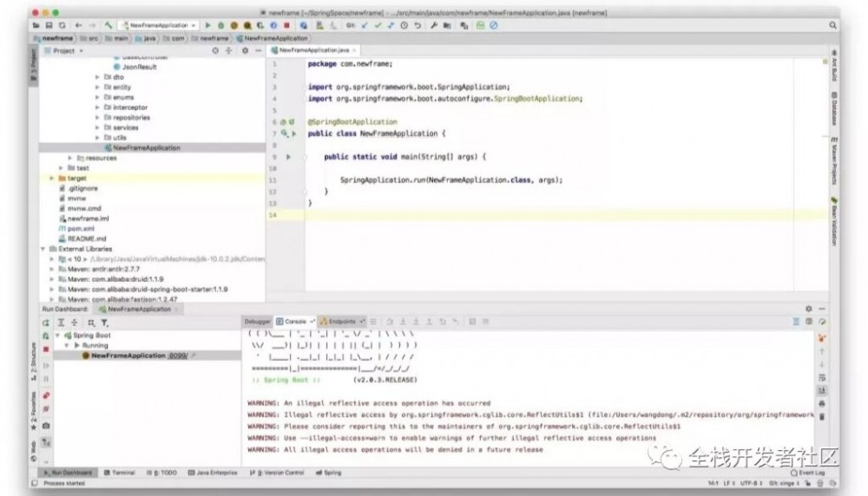The width and height of the screenshot is (868, 496).
Task: Select pom.xml in the project tree
Action: tap(76, 229)
